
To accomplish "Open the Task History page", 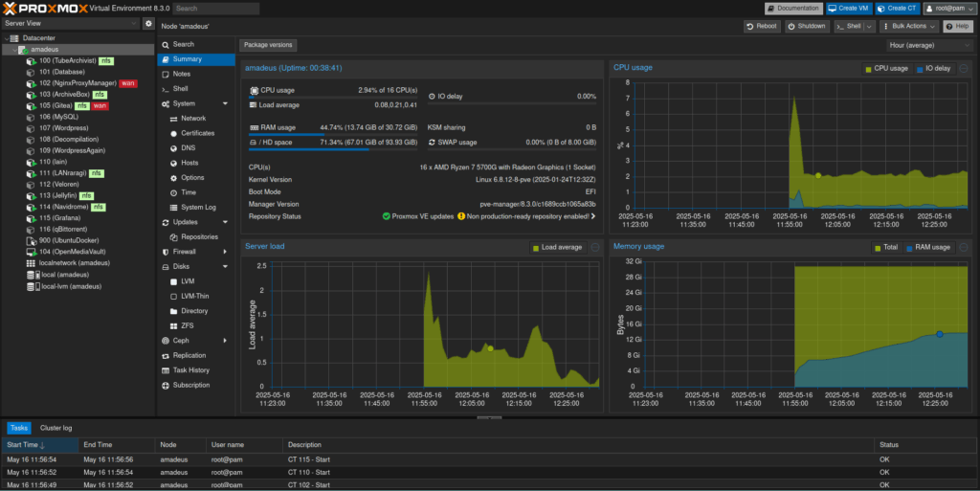I will [x=190, y=369].
